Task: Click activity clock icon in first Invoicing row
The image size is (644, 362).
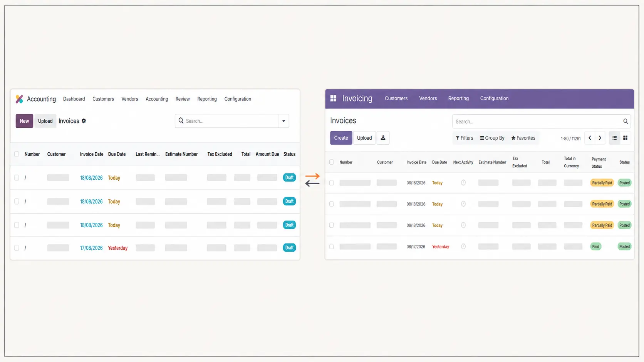Action: (463, 183)
